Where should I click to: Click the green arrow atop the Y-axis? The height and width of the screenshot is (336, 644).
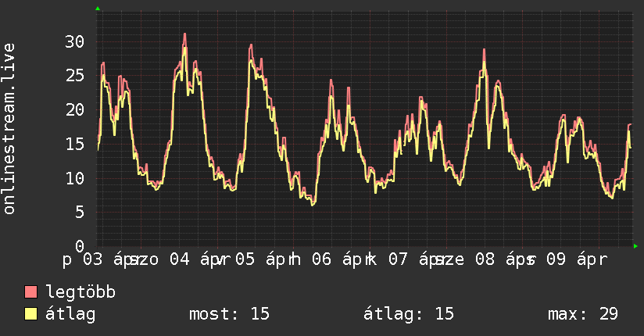(x=98, y=9)
